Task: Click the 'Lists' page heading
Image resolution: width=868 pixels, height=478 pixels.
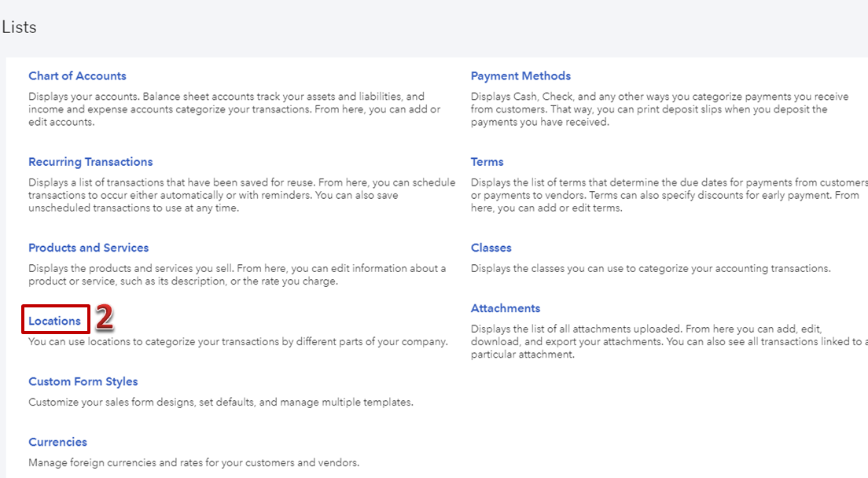Action: [19, 27]
